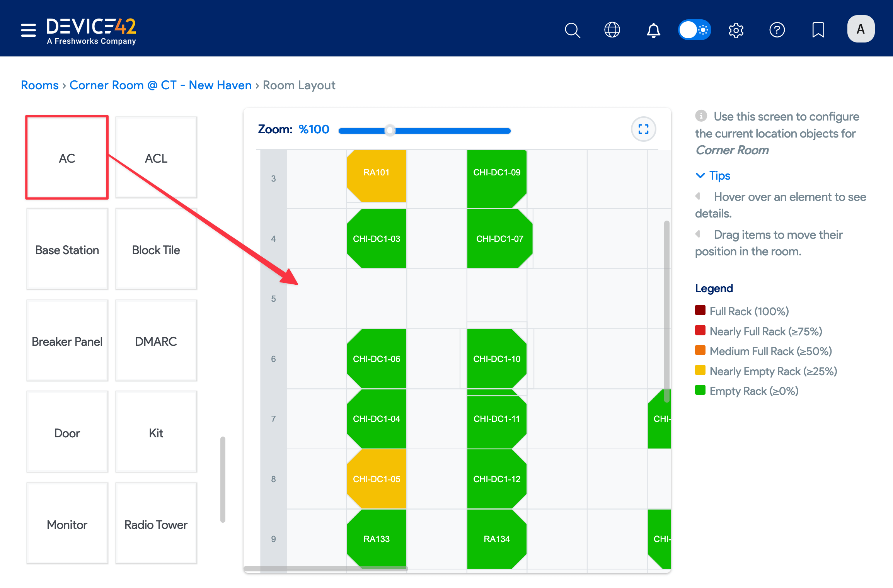893x588 pixels.
Task: Expand room layout to fullscreen
Action: [643, 129]
